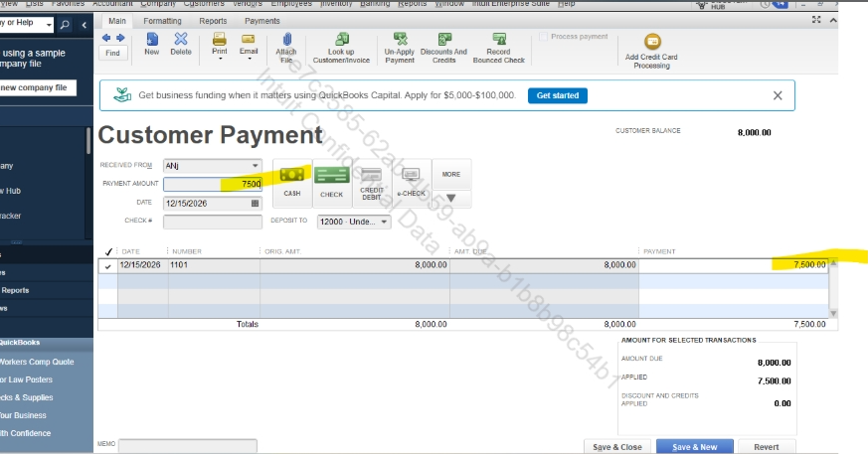
Task: Select CHECK payment method
Action: point(331,183)
